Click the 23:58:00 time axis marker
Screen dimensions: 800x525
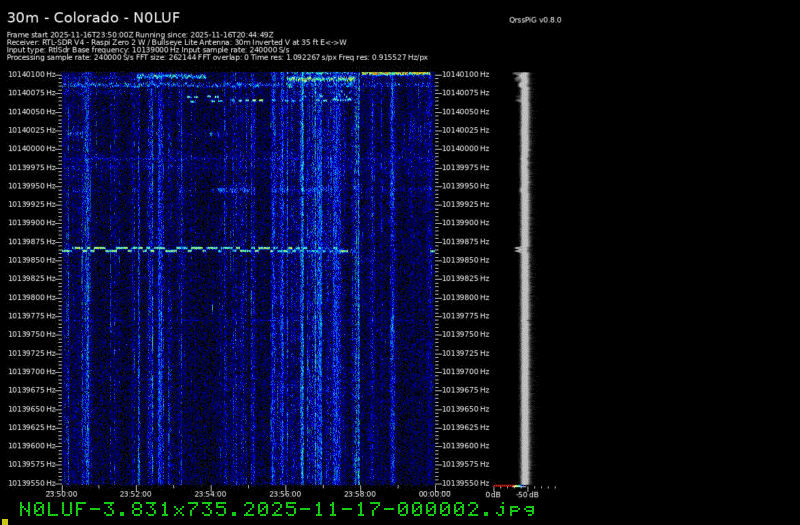[359, 493]
